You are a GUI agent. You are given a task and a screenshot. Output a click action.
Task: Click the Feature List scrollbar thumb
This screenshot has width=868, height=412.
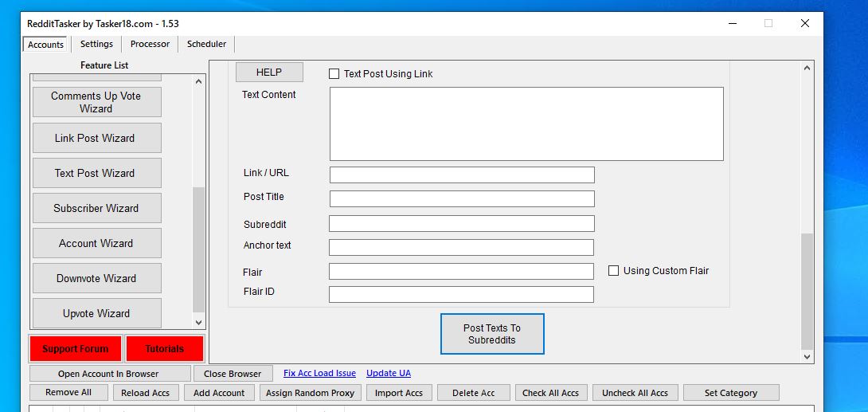(x=199, y=250)
